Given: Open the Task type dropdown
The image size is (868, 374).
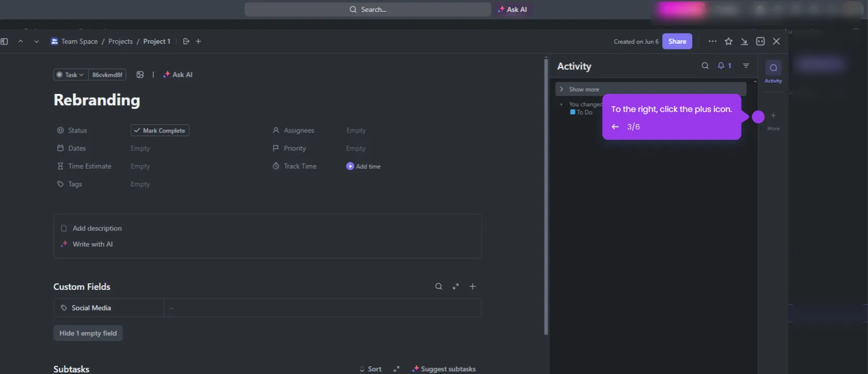Looking at the screenshot, I should pyautogui.click(x=71, y=75).
